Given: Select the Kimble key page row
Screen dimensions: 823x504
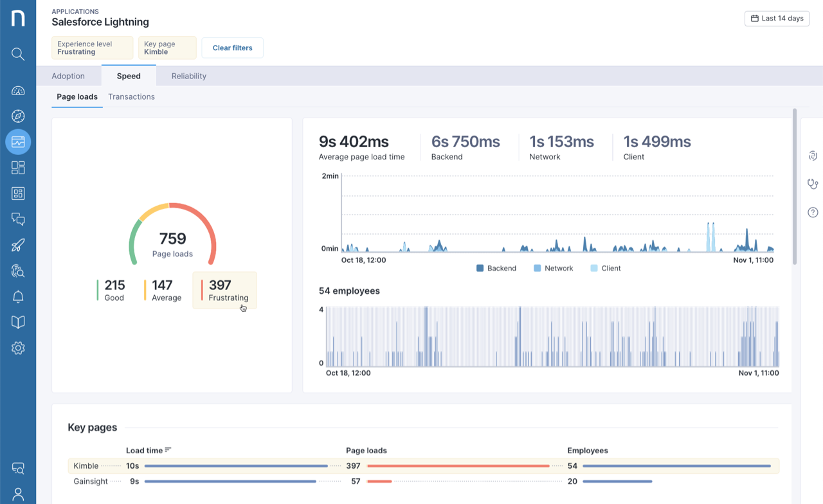Looking at the screenshot, I should click(x=424, y=465).
